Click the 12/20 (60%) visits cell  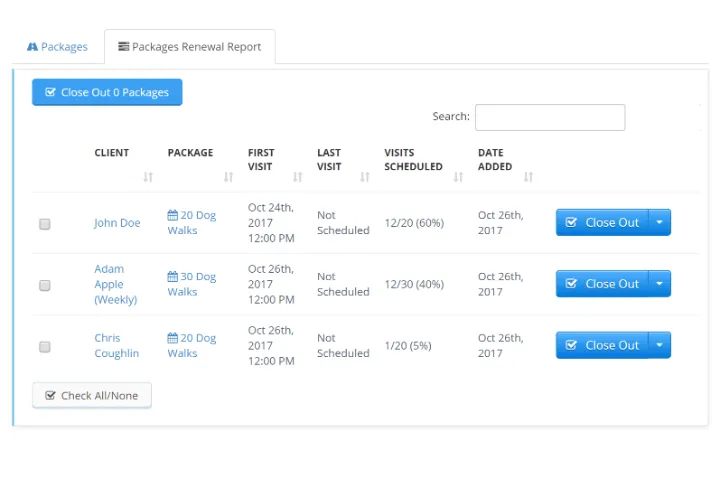pos(414,223)
